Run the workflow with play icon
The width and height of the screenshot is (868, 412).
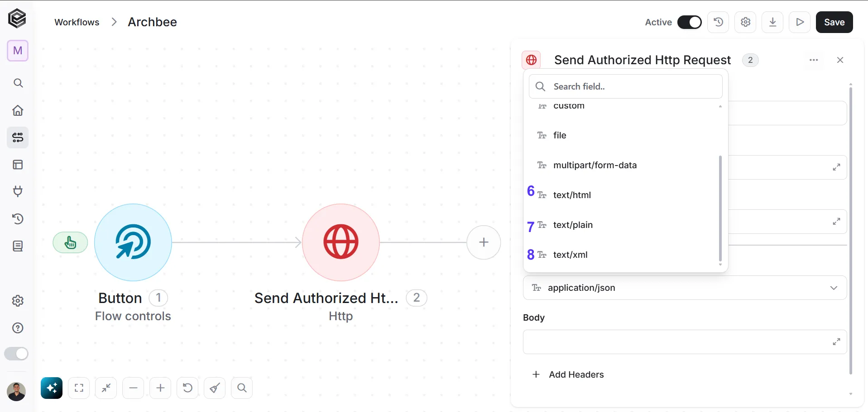(x=800, y=22)
